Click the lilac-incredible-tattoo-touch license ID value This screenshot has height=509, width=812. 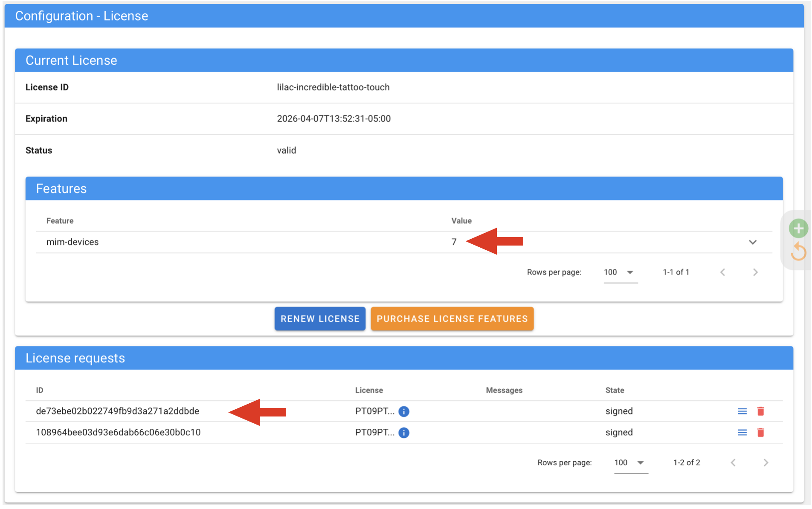pyautogui.click(x=333, y=87)
